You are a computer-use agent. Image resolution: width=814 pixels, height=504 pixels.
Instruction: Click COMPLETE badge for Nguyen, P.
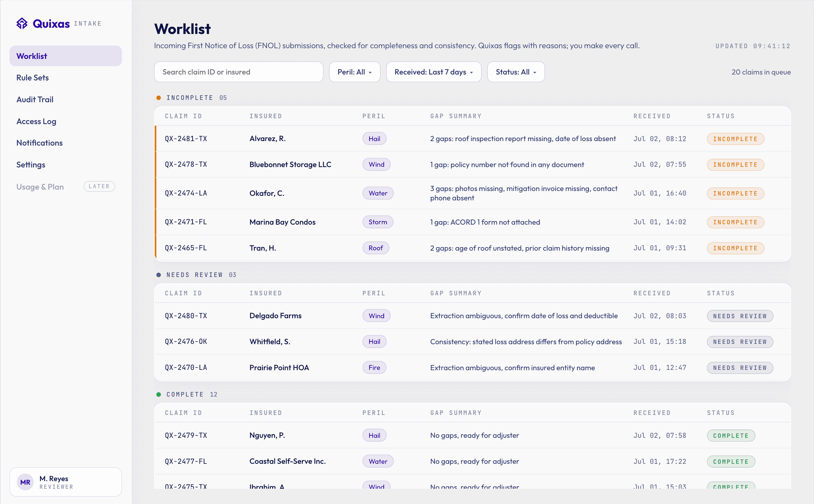[x=731, y=435]
